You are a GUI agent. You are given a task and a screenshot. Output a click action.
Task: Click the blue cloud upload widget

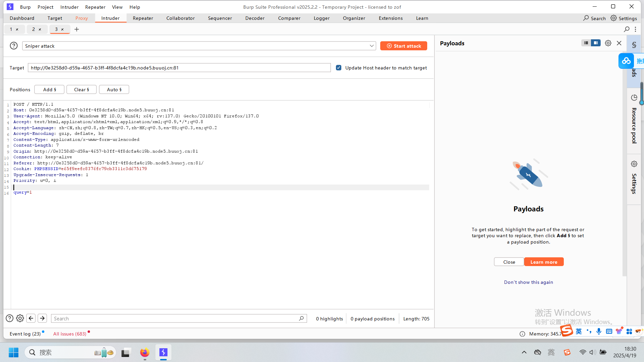point(626,61)
